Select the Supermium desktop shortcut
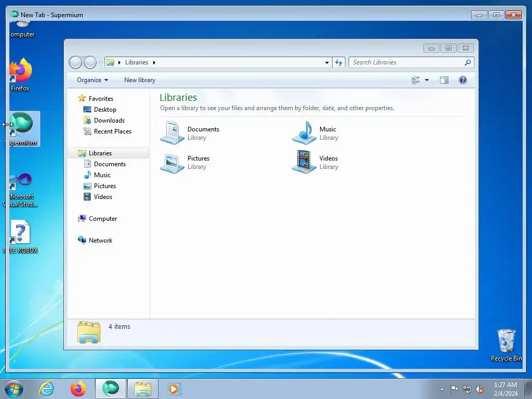The image size is (532, 399). pos(22,129)
